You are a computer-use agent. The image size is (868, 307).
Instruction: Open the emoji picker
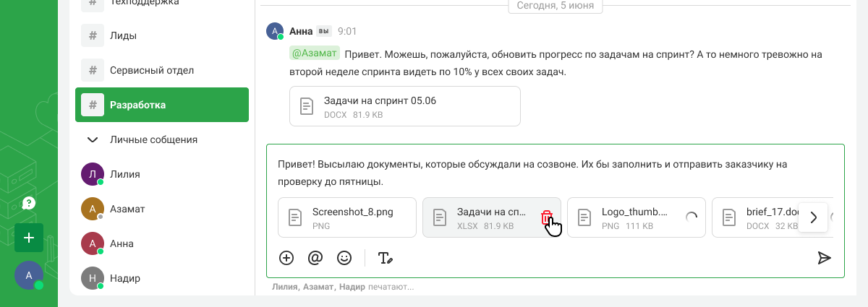click(344, 258)
